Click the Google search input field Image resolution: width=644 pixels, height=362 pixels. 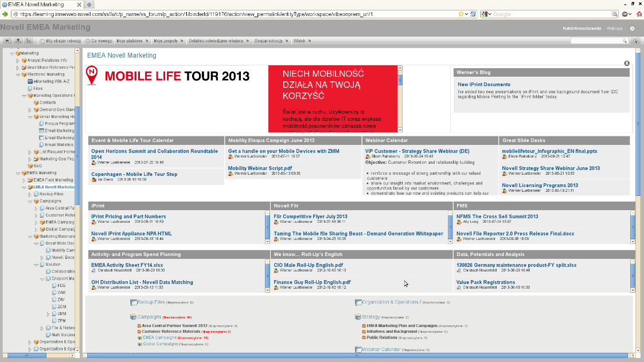point(552,14)
